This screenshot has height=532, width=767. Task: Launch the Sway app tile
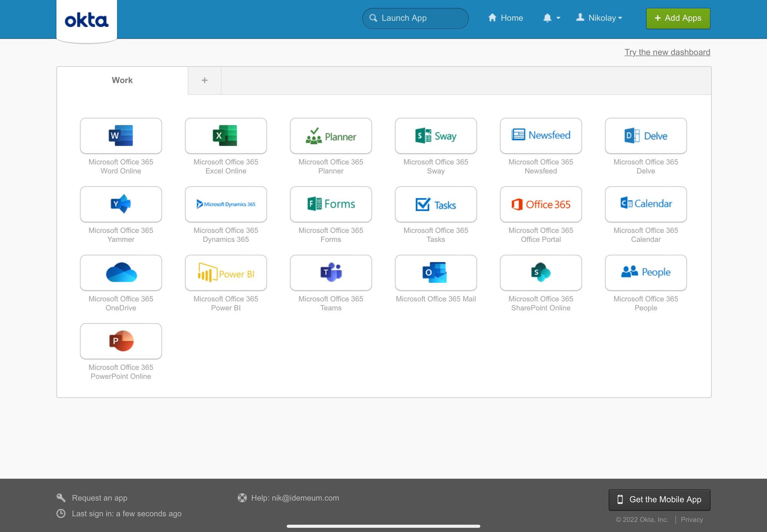pos(436,136)
